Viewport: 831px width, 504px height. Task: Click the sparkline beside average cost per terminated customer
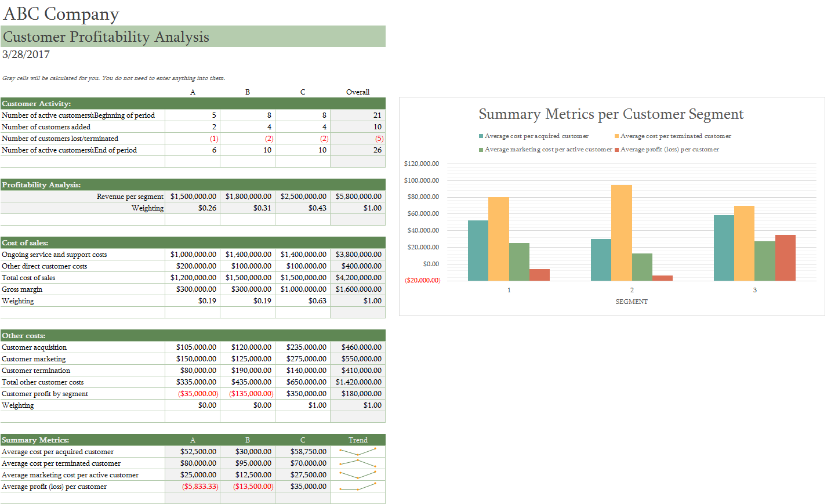point(358,463)
